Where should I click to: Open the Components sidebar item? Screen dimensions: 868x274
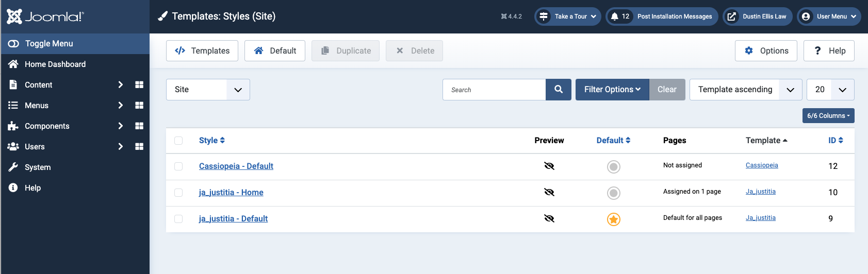point(47,126)
